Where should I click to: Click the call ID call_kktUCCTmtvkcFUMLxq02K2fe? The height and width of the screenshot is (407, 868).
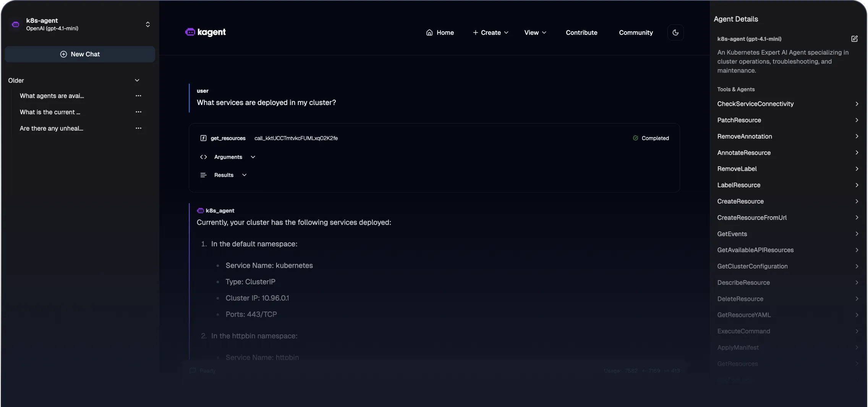296,138
